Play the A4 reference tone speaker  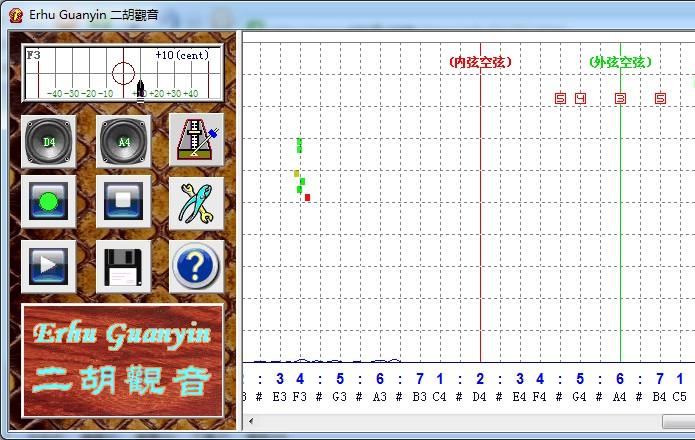coord(123,141)
